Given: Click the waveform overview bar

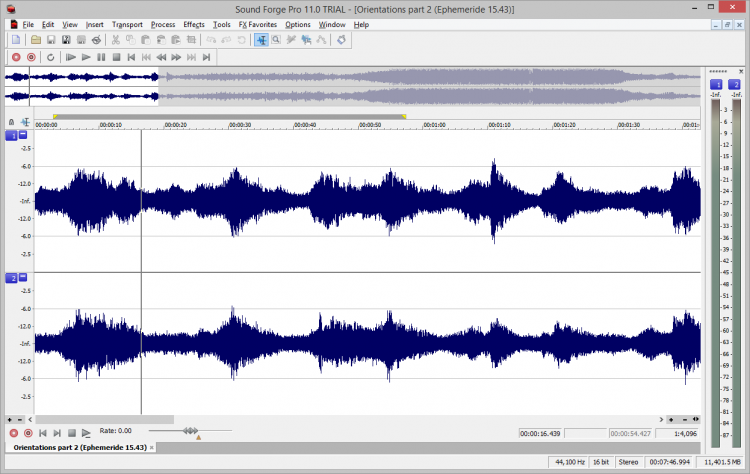Looking at the screenshot, I should [350, 87].
